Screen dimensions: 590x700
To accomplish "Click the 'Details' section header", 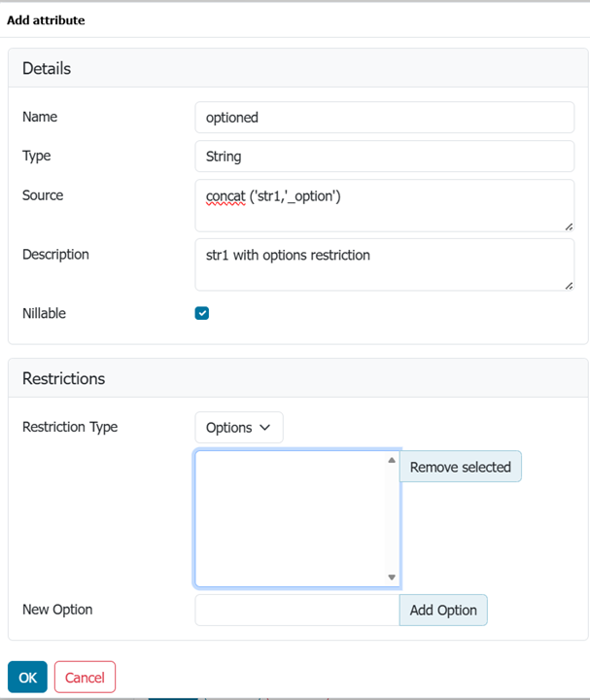I will click(47, 69).
